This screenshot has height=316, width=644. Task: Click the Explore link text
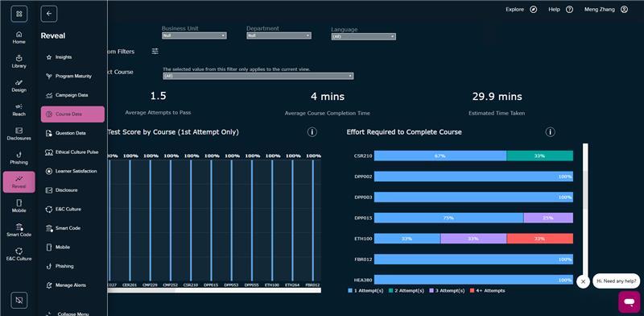pos(514,10)
